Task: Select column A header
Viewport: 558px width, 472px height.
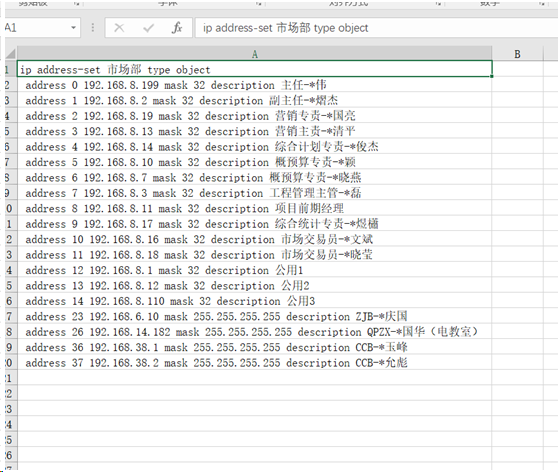Action: coord(254,54)
